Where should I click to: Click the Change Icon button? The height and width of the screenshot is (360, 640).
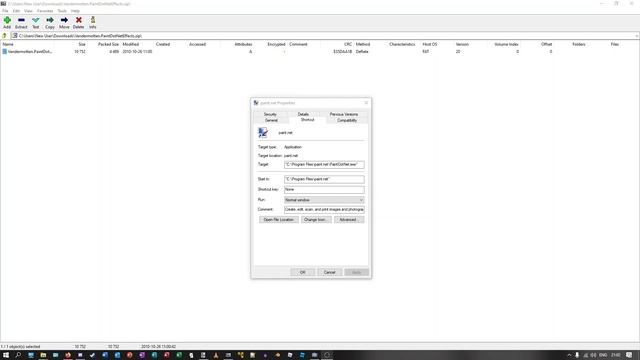pyautogui.click(x=316, y=220)
